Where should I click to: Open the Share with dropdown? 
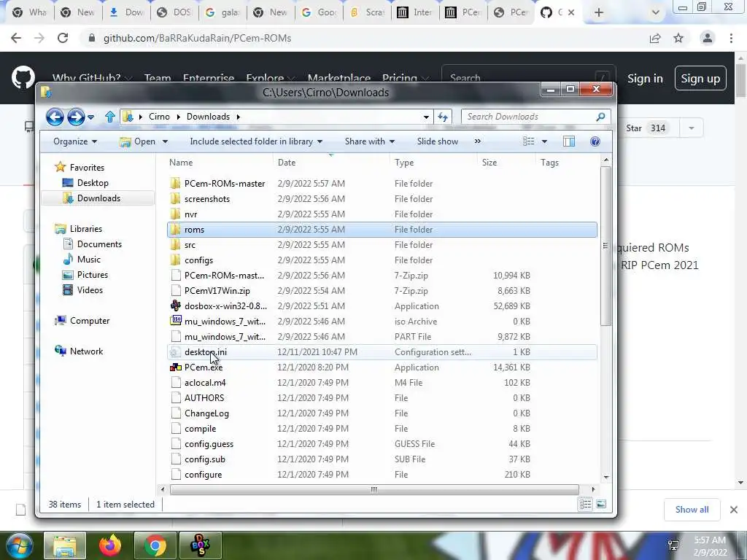[x=370, y=141]
